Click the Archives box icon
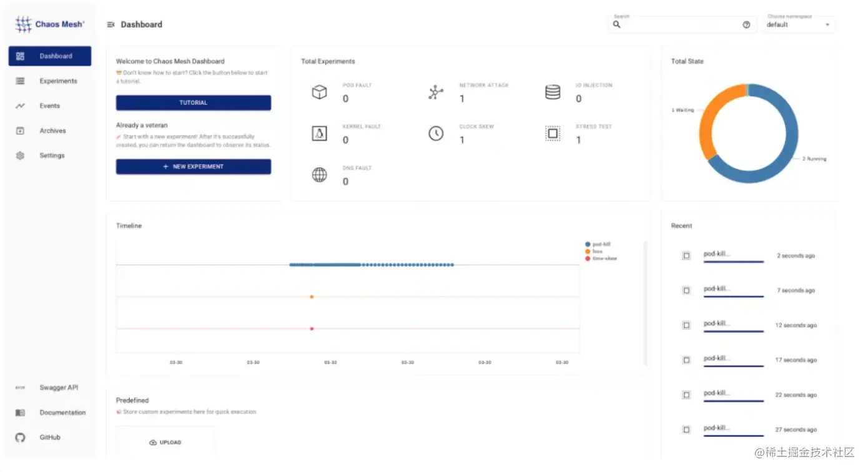The height and width of the screenshot is (472, 868). [x=20, y=131]
